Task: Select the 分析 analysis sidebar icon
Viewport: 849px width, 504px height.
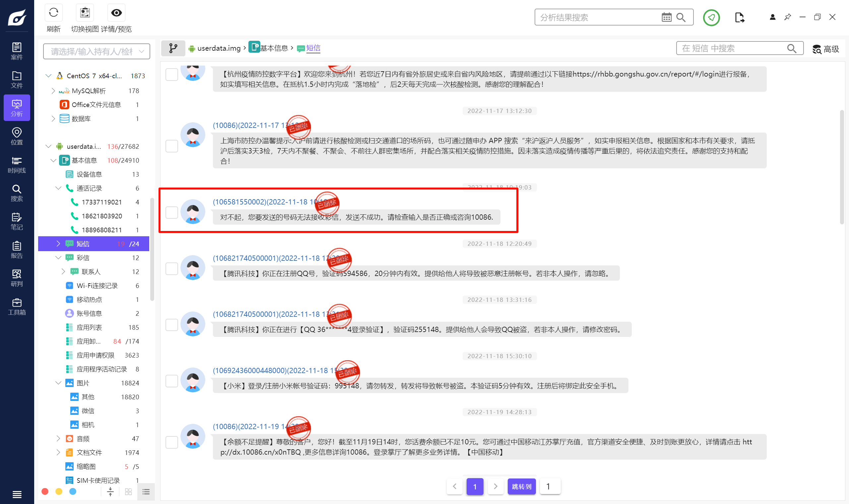Action: coord(17,108)
